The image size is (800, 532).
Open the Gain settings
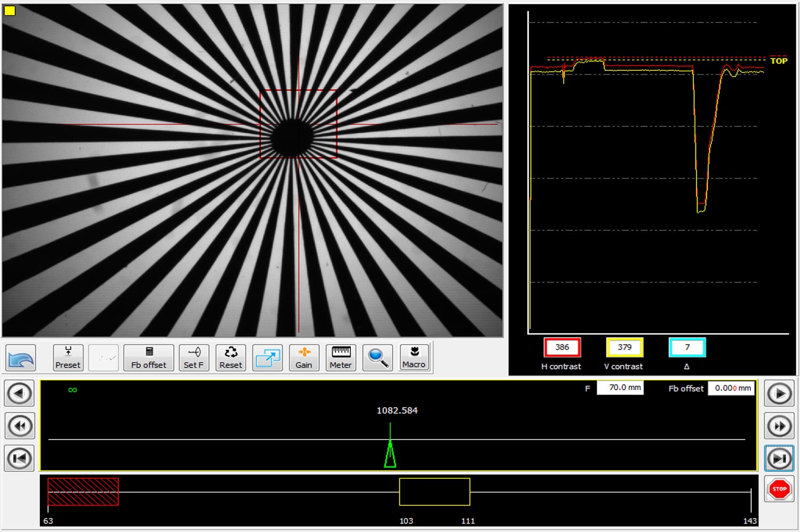[x=304, y=358]
